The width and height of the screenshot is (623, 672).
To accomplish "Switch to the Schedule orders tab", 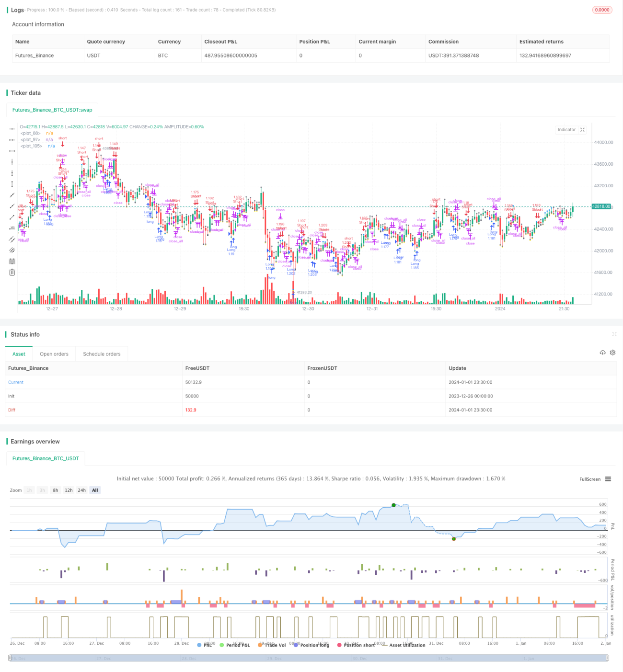I will click(102, 354).
